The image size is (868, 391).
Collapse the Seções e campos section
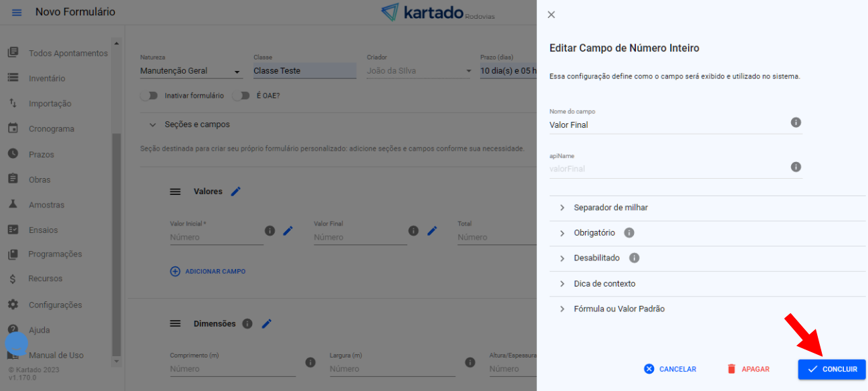[153, 125]
